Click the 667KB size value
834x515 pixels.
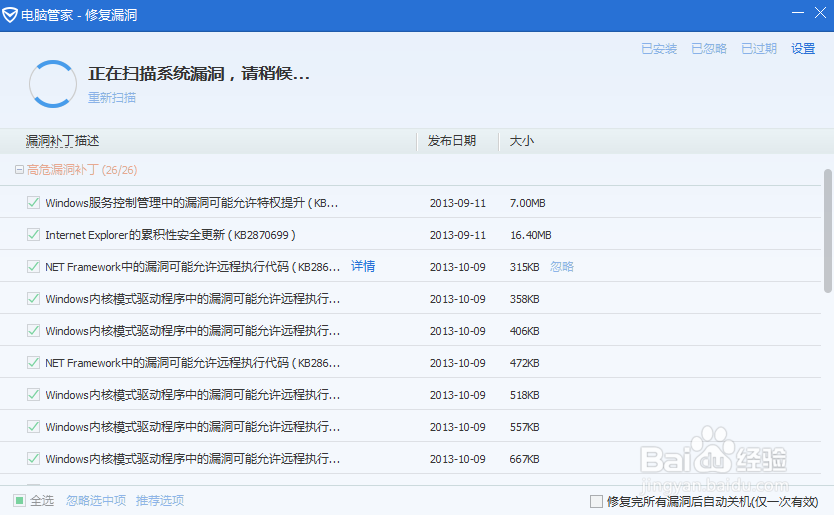tap(524, 459)
